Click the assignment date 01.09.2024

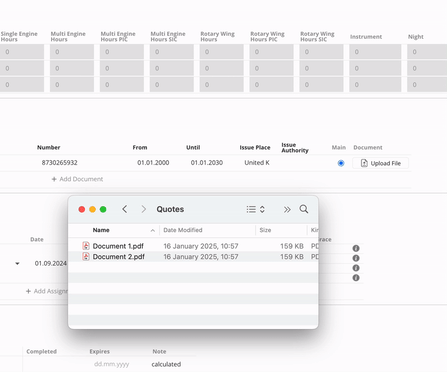pos(51,263)
